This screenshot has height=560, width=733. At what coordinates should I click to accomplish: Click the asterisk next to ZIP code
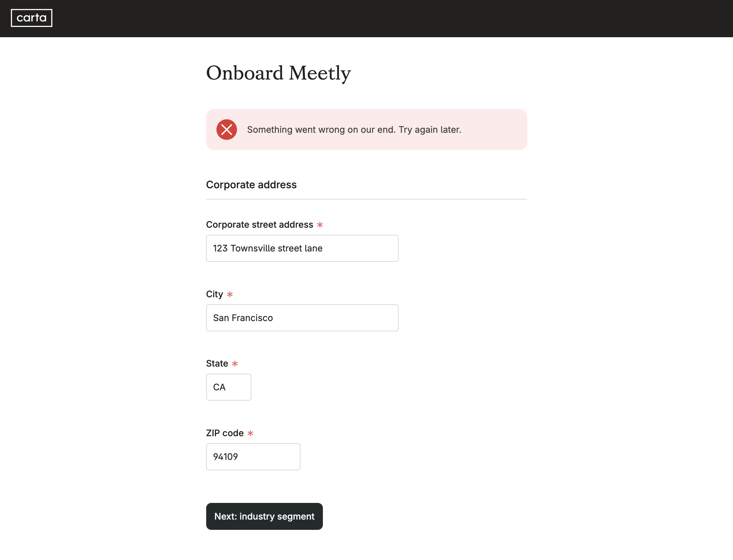coord(250,433)
